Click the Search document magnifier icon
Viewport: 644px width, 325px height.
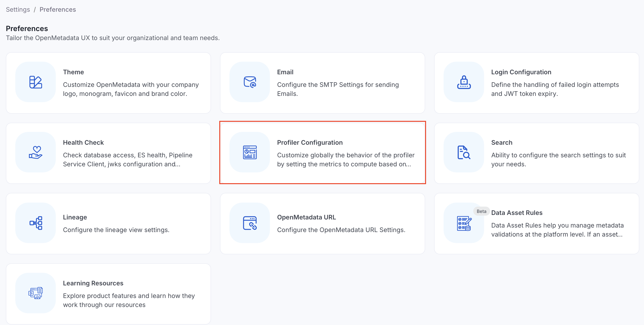[464, 152]
